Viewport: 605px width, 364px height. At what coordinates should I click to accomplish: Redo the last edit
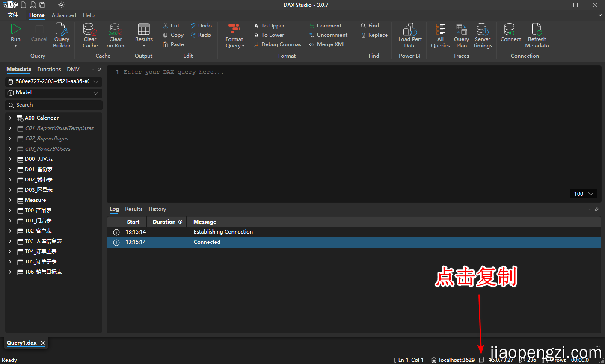tap(201, 35)
